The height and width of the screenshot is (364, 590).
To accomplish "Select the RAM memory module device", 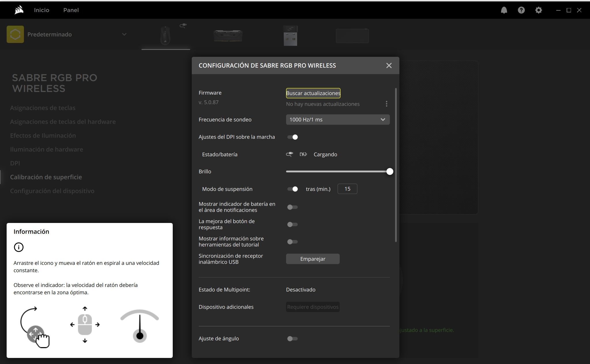I will click(x=228, y=36).
